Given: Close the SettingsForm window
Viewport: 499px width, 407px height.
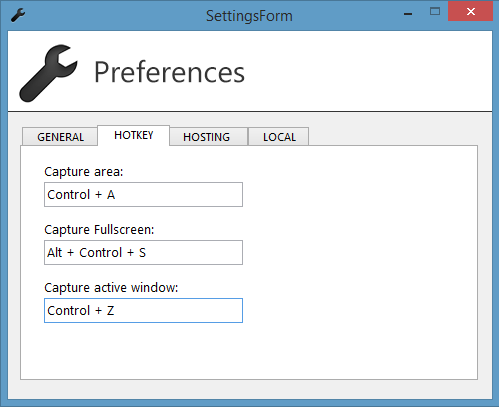Looking at the screenshot, I should pyautogui.click(x=470, y=12).
